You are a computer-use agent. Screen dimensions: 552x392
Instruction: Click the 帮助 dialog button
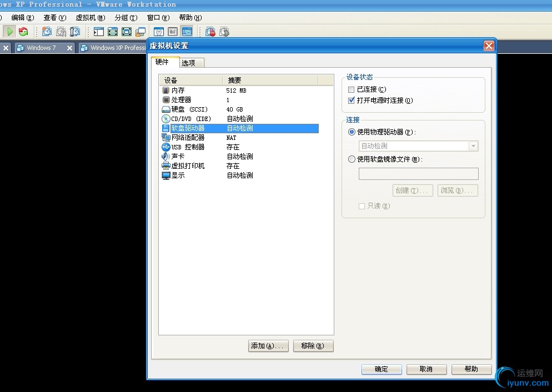pyautogui.click(x=471, y=369)
